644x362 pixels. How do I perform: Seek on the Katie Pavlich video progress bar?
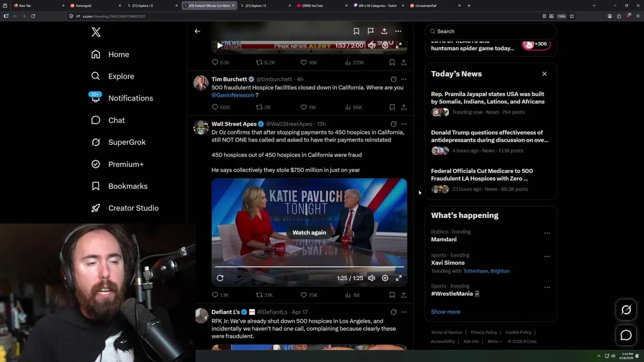tap(309, 267)
